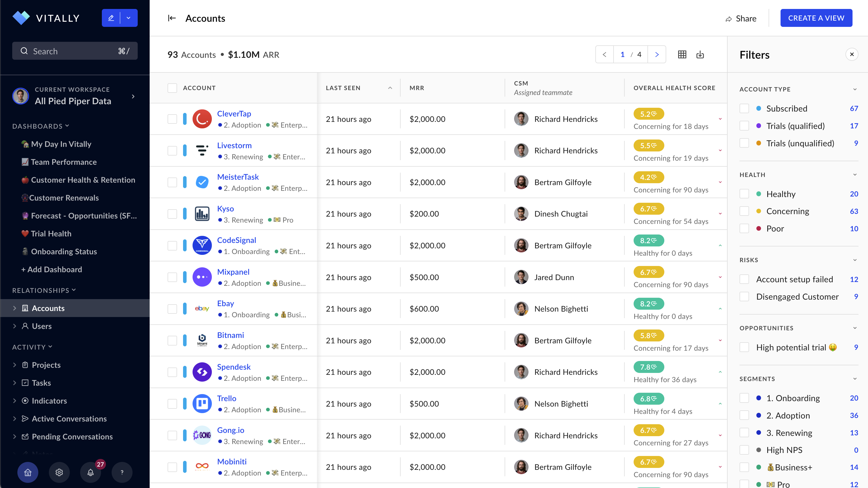The image size is (868, 488).
Task: Collapse the DASHBOARDS section
Action: [x=41, y=126]
